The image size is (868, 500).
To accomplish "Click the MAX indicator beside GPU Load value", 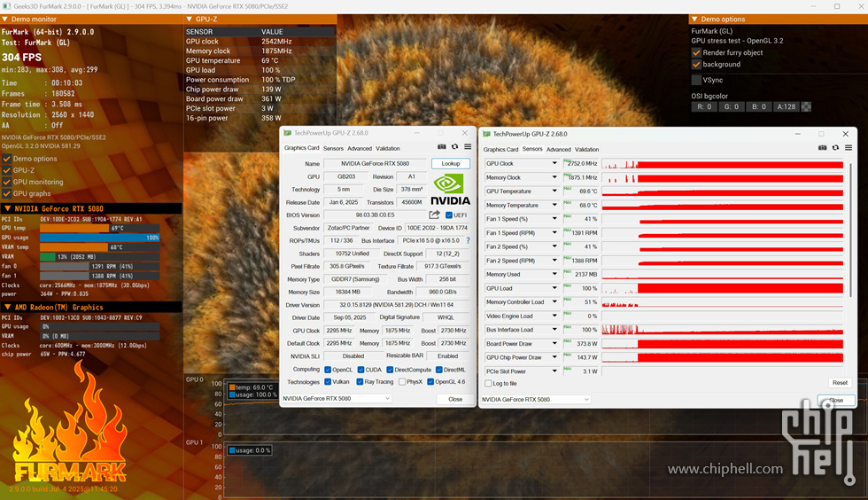I will pyautogui.click(x=567, y=286).
